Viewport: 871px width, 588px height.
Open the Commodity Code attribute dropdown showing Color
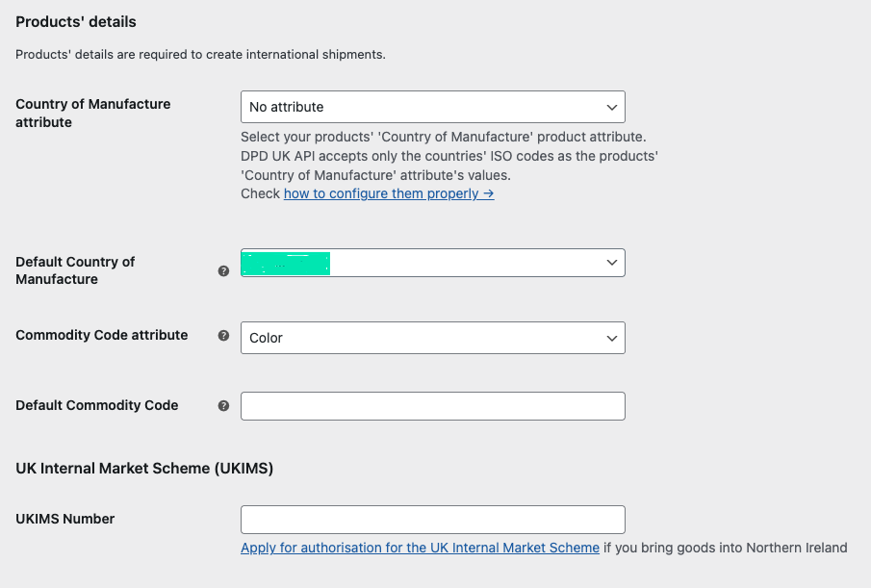pos(432,338)
